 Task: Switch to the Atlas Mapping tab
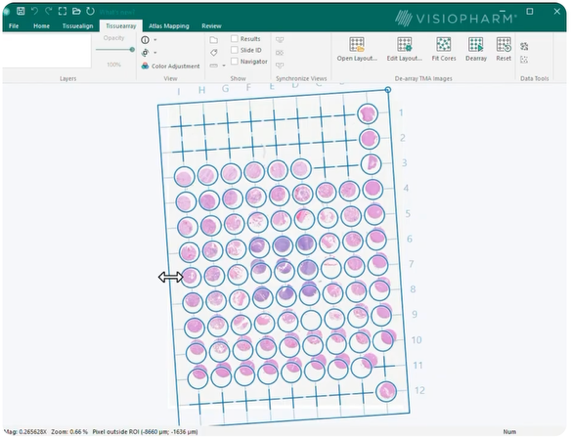[169, 26]
